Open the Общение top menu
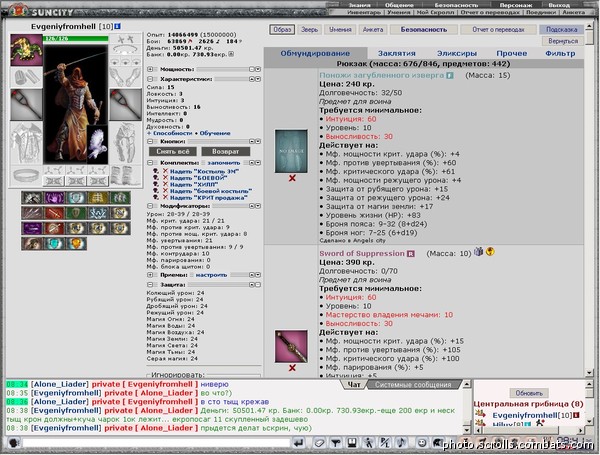Image resolution: width=600 pixels, height=455 pixels. pos(399,5)
